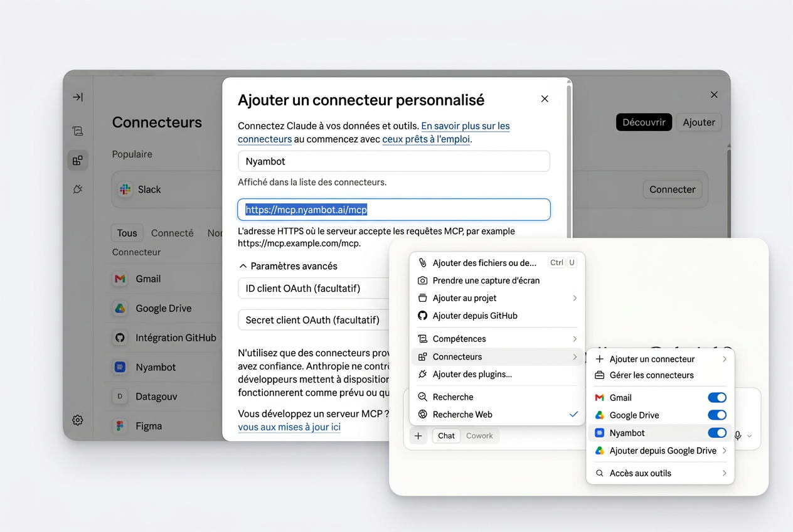The height and width of the screenshot is (532, 793).
Task: Click the Datagouv row label
Action: coord(157,396)
